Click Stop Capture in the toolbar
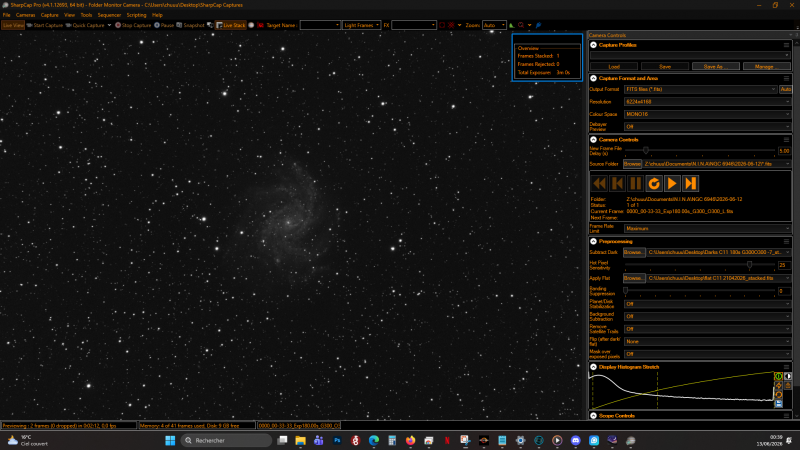The height and width of the screenshot is (450, 800). tap(133, 25)
